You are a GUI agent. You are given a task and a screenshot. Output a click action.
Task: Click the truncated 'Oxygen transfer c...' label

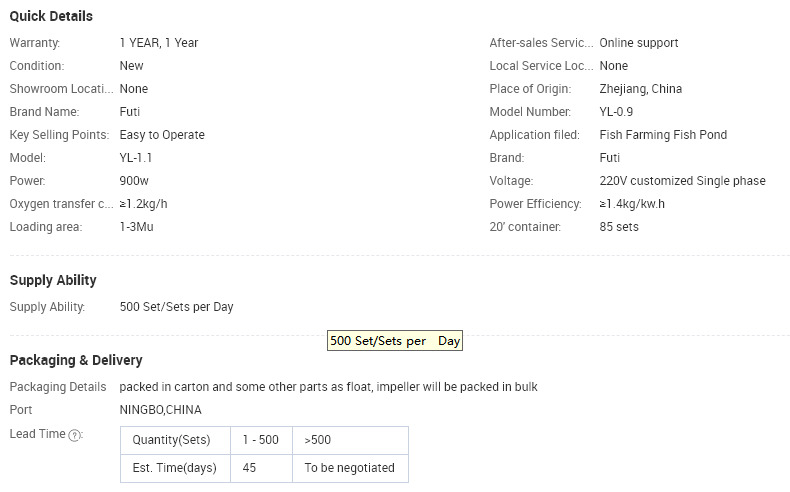(x=61, y=204)
